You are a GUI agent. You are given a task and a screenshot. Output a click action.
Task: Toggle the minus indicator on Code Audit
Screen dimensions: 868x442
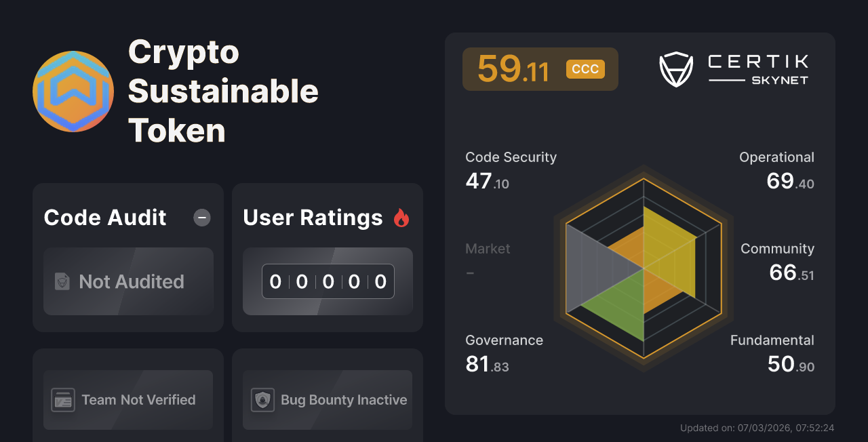click(x=201, y=218)
